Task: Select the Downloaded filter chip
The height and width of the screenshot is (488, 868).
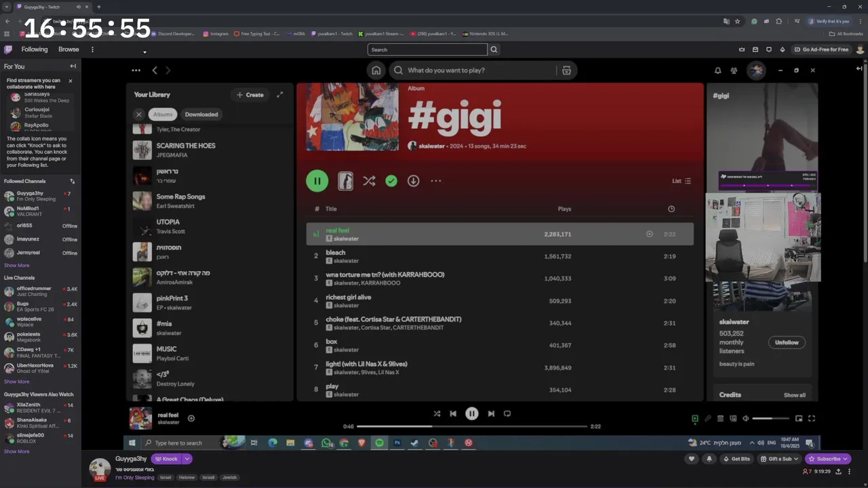Action: tap(201, 115)
